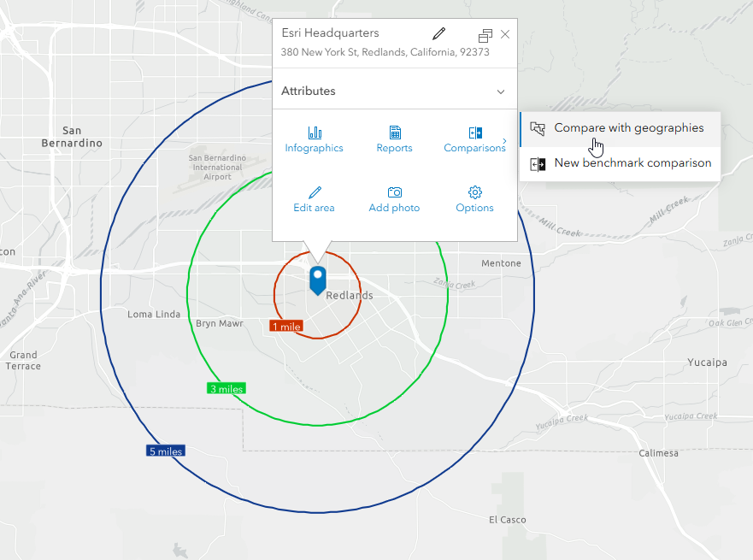Click the Infographics label

(314, 148)
